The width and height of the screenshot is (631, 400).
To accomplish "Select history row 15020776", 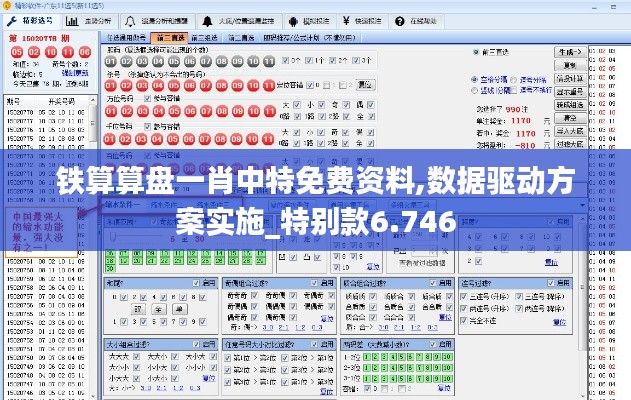I will coord(46,130).
